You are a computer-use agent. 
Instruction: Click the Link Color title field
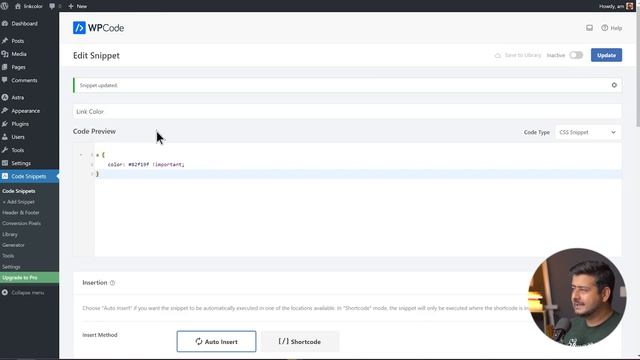point(347,111)
